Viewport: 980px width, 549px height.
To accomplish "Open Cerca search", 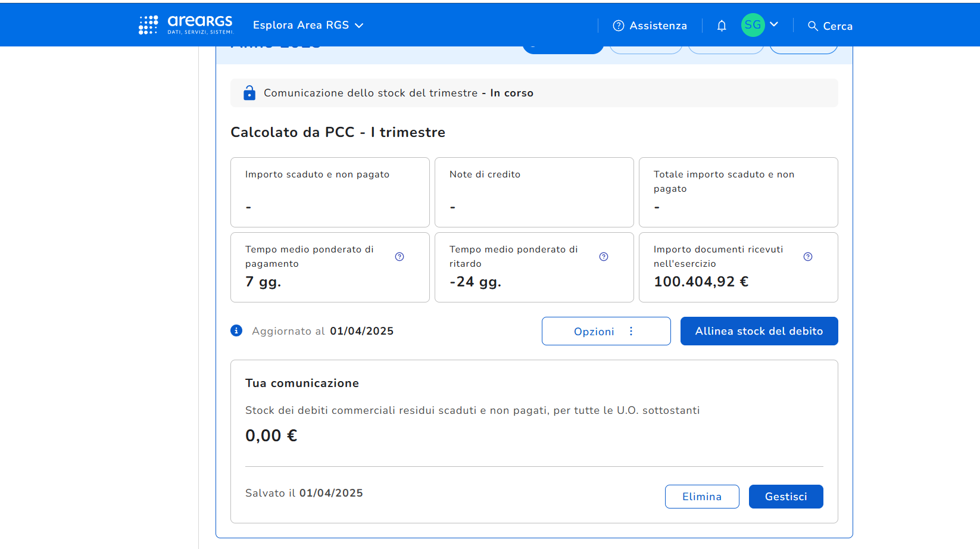I will (830, 26).
